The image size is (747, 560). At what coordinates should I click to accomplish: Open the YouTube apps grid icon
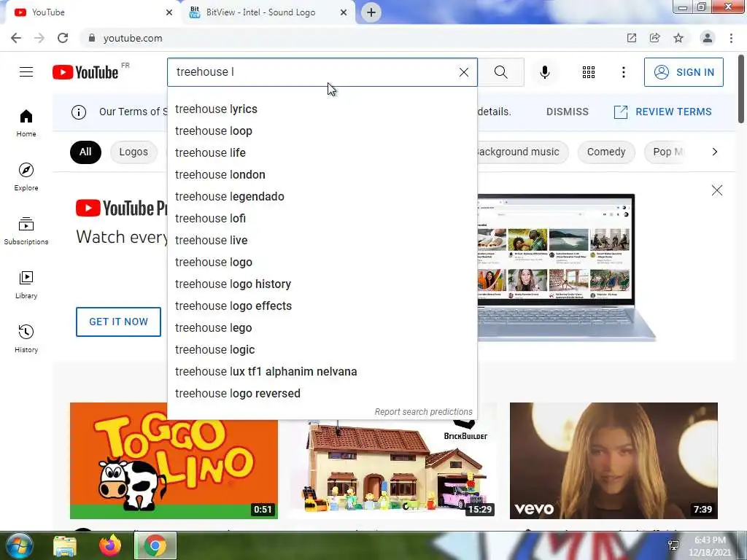589,72
